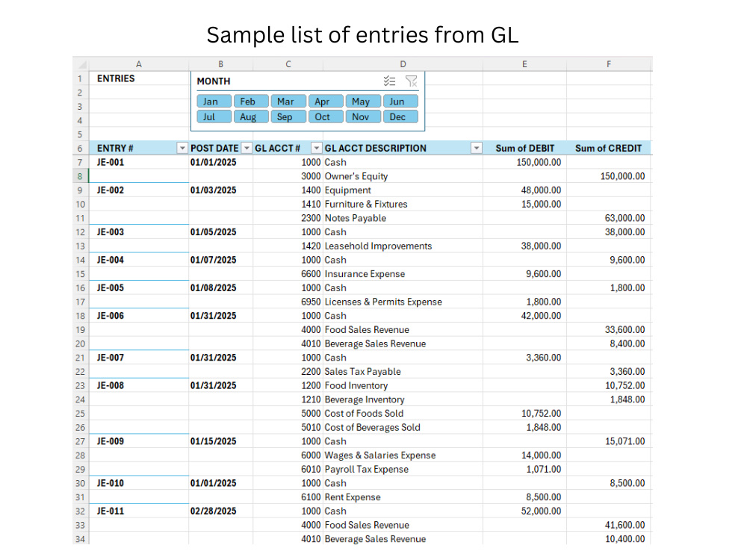This screenshot has width=747, height=560.
Task: Select column E header
Action: [x=524, y=63]
